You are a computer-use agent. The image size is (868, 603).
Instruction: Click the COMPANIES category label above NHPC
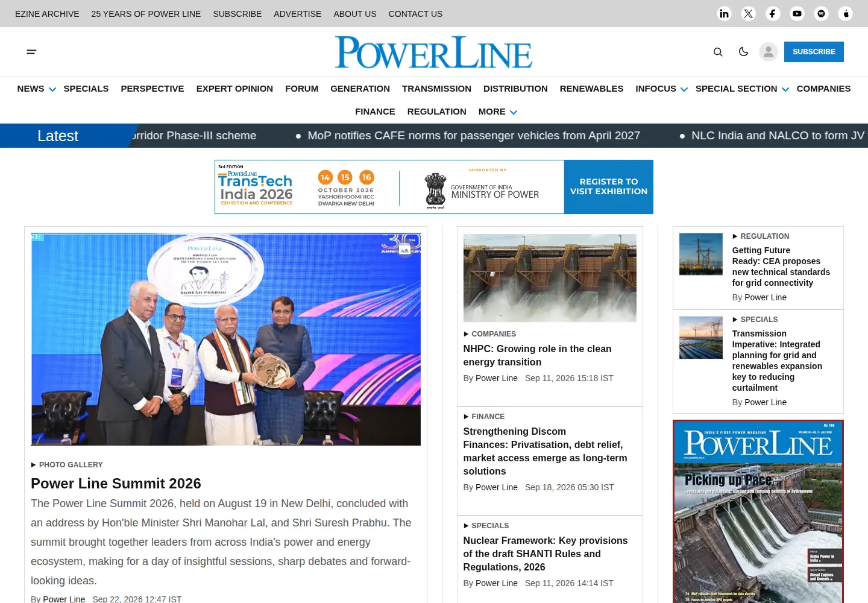[x=494, y=334]
